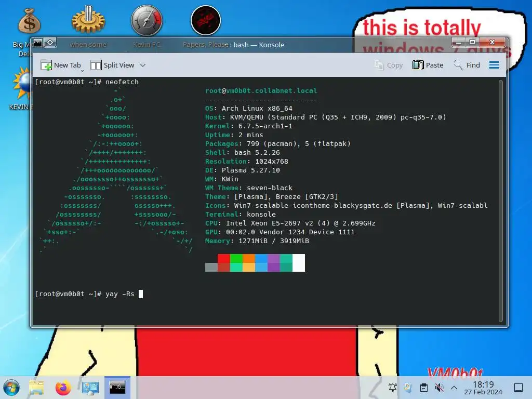Viewport: 532px width, 399px height.
Task: Click the 'root@vm0b0t.collabnet.local' header text
Action: (x=261, y=90)
